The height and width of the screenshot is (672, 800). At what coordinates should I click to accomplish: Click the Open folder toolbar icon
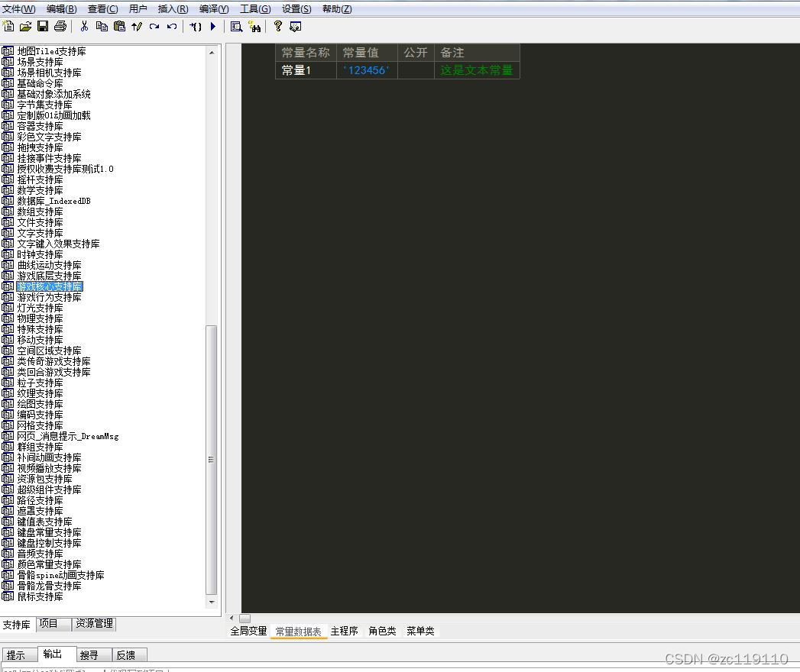(25, 27)
